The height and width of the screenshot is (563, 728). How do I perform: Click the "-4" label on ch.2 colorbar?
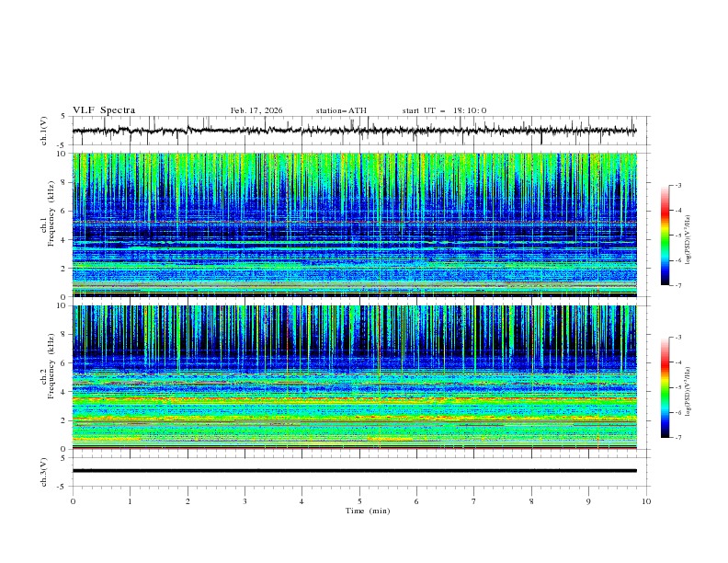(x=678, y=362)
